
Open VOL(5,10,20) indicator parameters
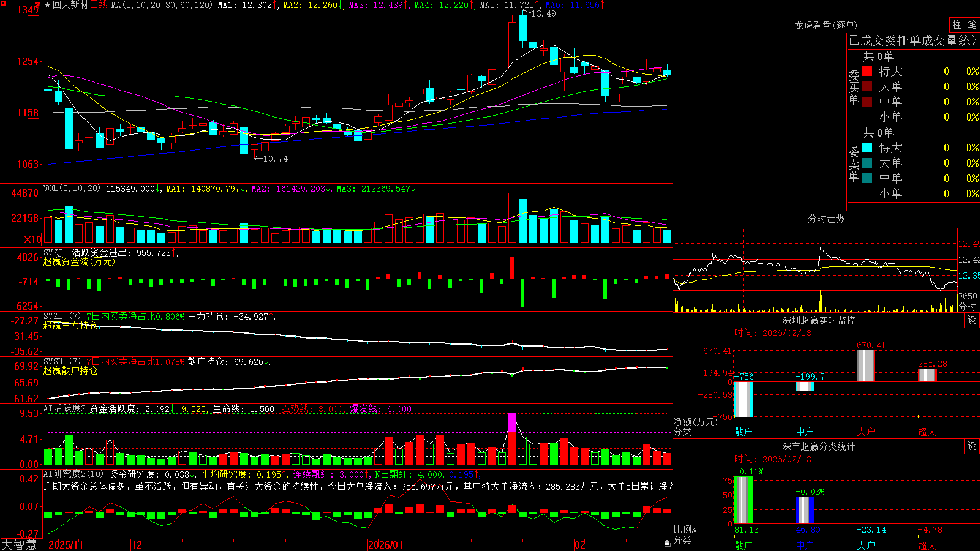coord(72,189)
